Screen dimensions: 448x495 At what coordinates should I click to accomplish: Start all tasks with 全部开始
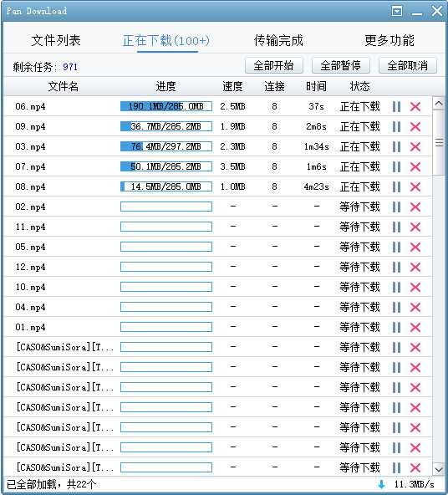pyautogui.click(x=274, y=66)
